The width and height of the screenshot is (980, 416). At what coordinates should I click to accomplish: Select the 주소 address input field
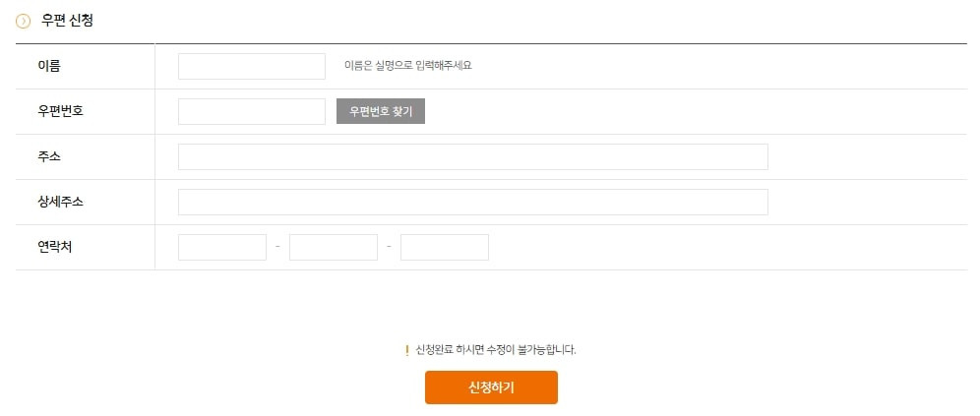coord(472,156)
